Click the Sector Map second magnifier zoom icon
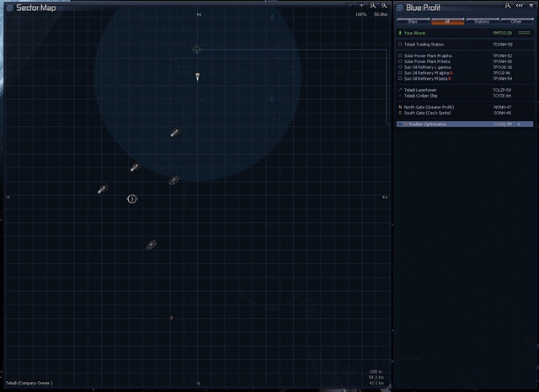 click(x=384, y=6)
